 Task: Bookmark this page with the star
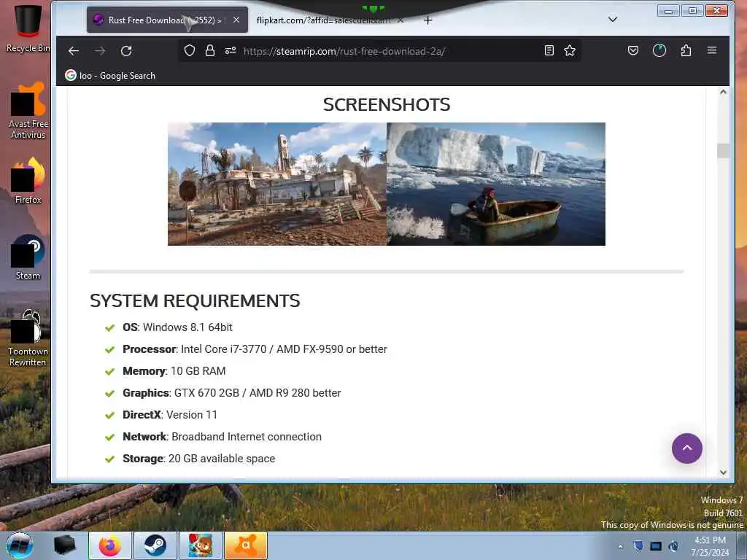pyautogui.click(x=569, y=50)
